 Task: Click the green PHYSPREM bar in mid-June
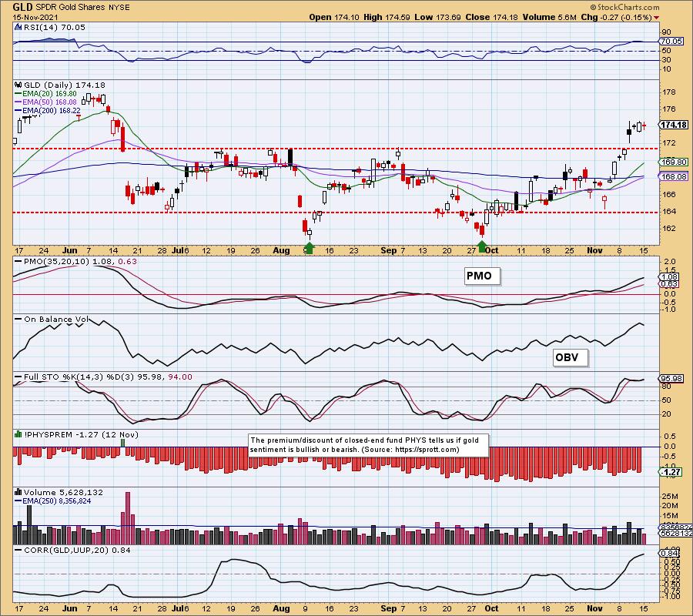(123, 443)
